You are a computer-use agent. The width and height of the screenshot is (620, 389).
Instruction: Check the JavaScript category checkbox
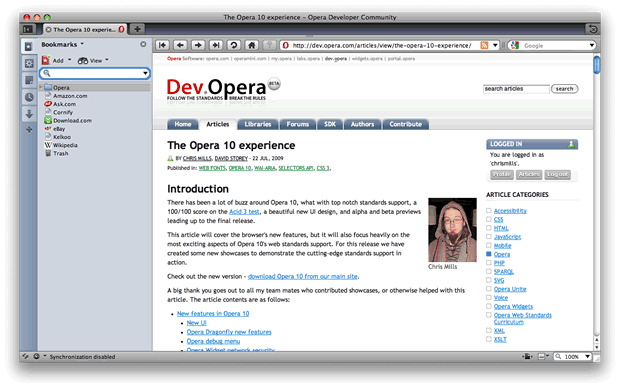point(489,236)
